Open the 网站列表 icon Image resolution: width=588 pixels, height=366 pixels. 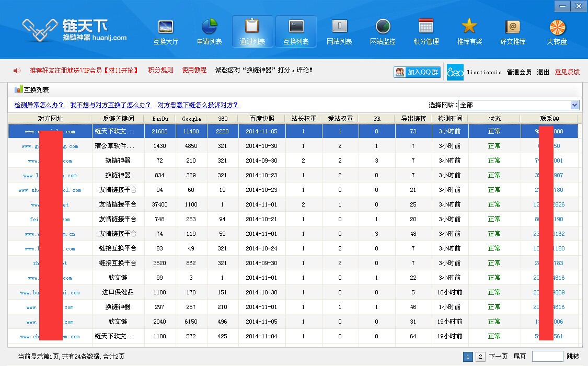pos(339,27)
